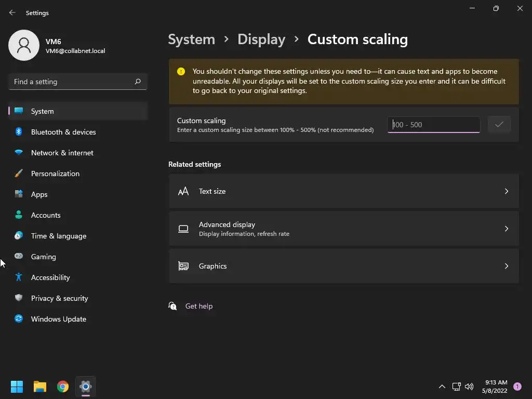
Task: Open the Bluetooth & devices section
Action: pyautogui.click(x=63, y=132)
